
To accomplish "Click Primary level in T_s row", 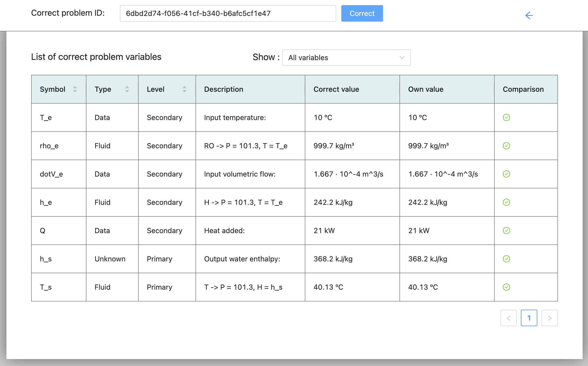I will [x=159, y=287].
